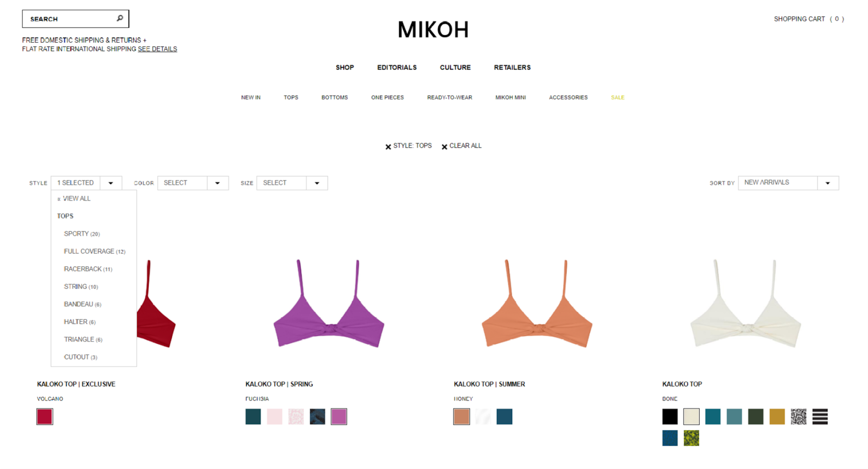868x469 pixels.
Task: Choose the Bandeau style option
Action: tap(82, 304)
